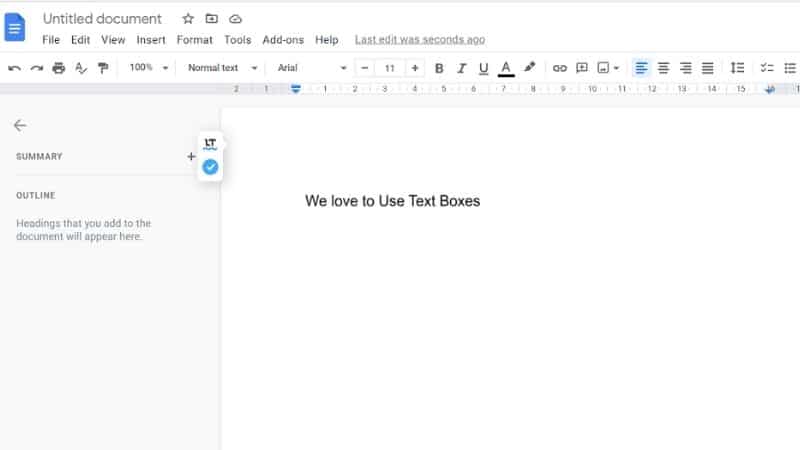Screen dimensions: 800x450
Task: Open the Tools menu
Action: click(x=238, y=40)
